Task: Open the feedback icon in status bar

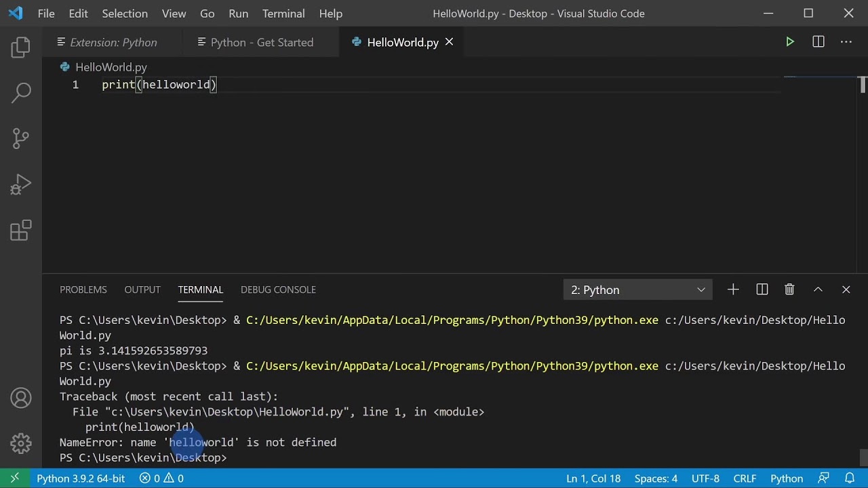Action: coord(824,479)
